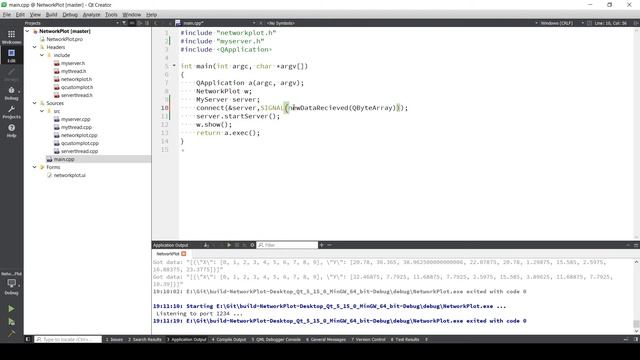Image resolution: width=640 pixels, height=360 pixels.
Task: Click the Build project hammer icon
Action: click(x=11, y=333)
